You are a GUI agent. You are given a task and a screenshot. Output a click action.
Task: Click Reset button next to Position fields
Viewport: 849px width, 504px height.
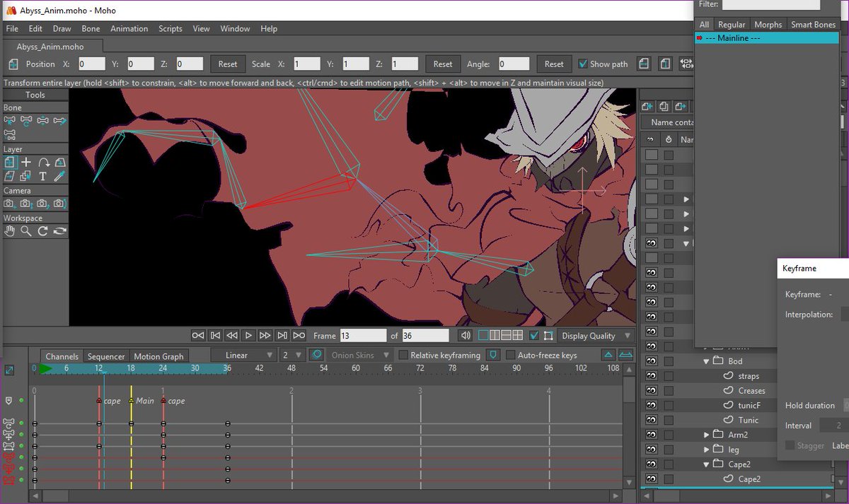pyautogui.click(x=228, y=64)
